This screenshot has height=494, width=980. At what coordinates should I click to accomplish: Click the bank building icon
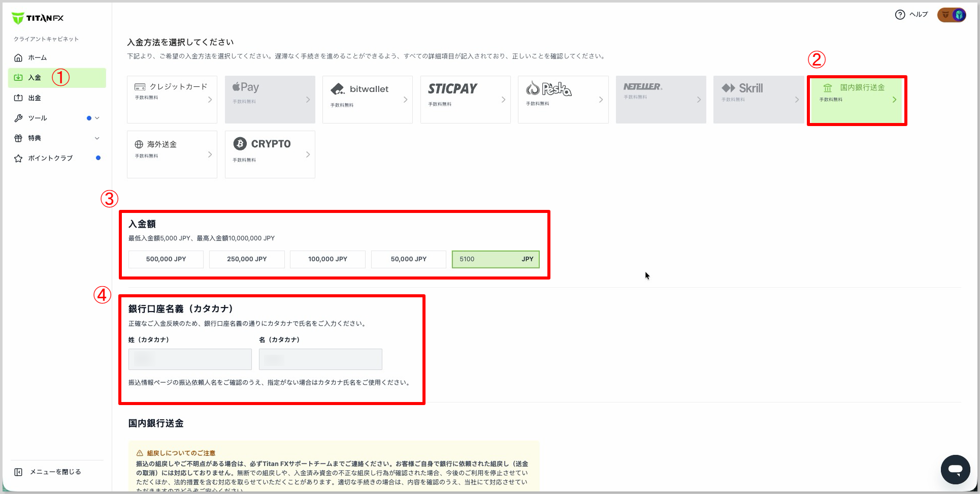[828, 88]
